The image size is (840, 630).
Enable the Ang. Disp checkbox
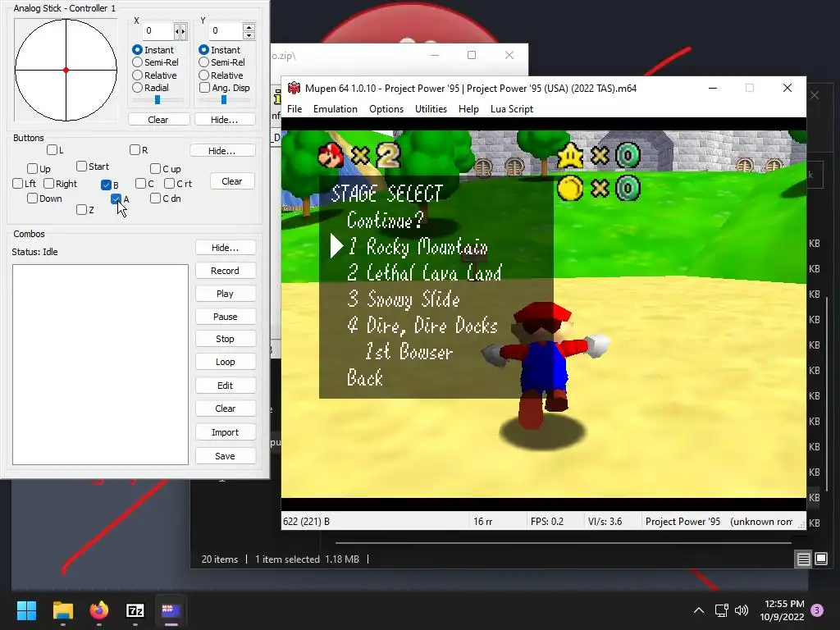(x=204, y=87)
